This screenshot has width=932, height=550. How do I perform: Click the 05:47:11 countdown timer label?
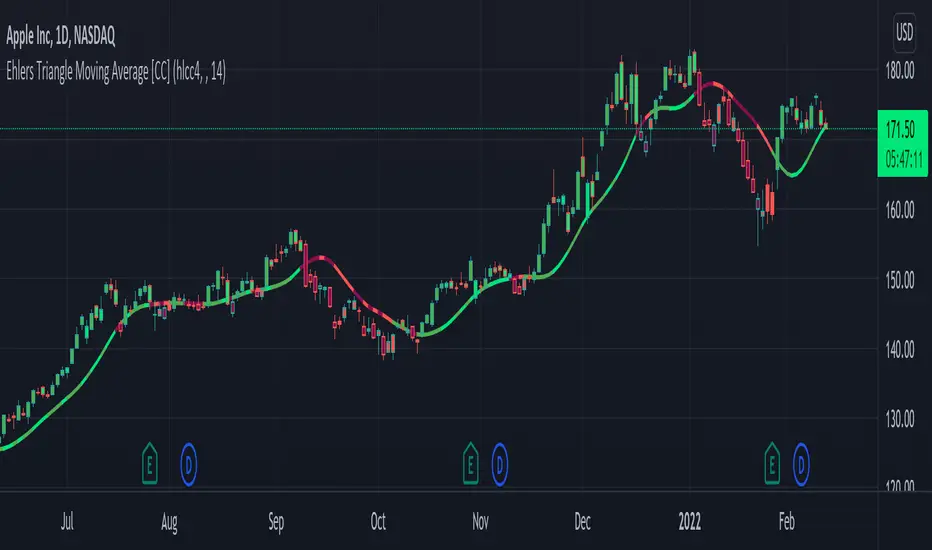coord(903,159)
